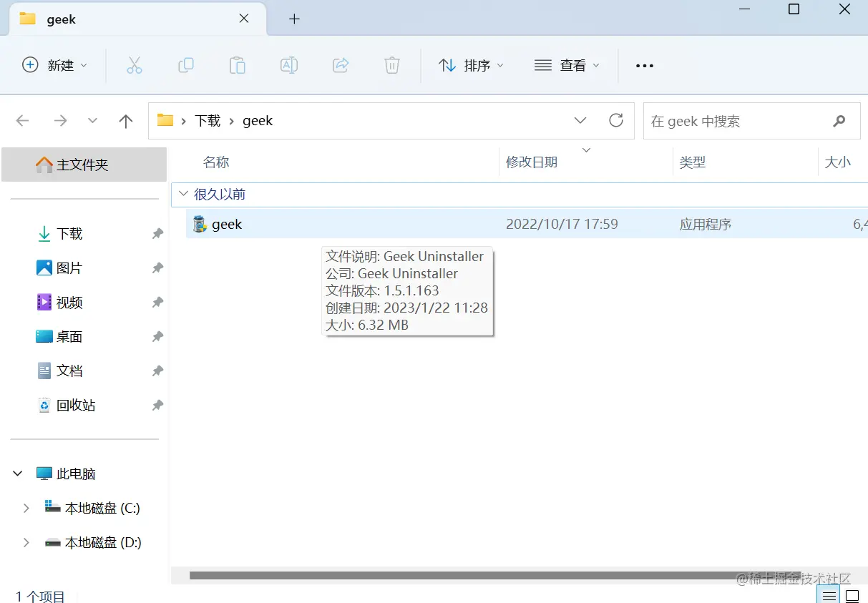Click the pin icon beside 回收站
This screenshot has width=868, height=603.
point(157,406)
